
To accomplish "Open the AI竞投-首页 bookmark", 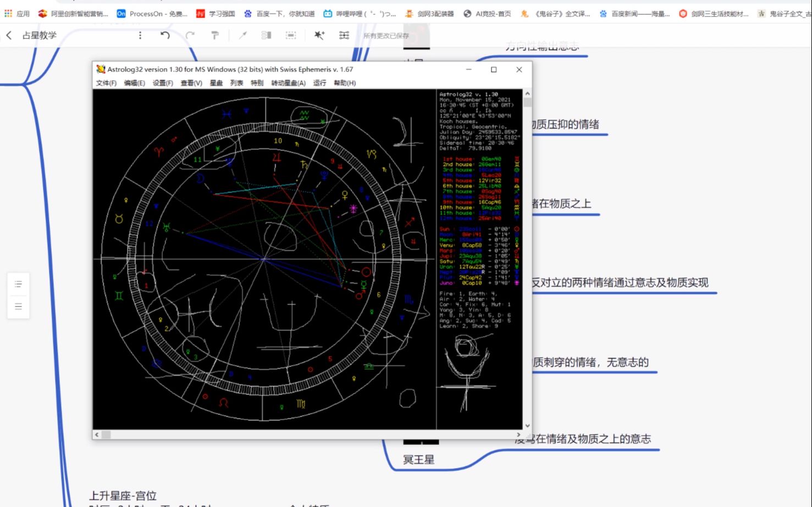I will click(x=487, y=14).
